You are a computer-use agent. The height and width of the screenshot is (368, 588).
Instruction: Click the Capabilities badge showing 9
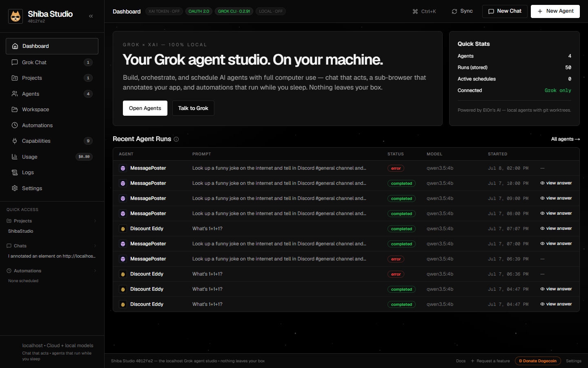point(88,141)
